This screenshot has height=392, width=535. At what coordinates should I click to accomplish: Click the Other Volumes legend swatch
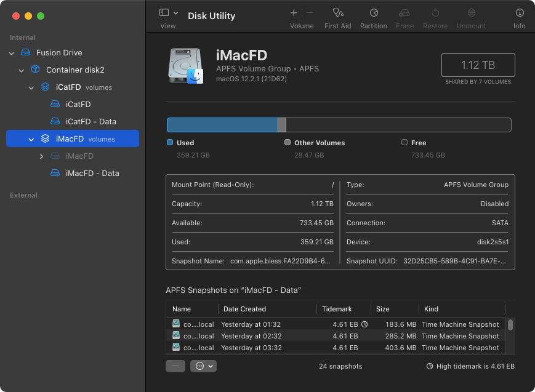[x=288, y=142]
